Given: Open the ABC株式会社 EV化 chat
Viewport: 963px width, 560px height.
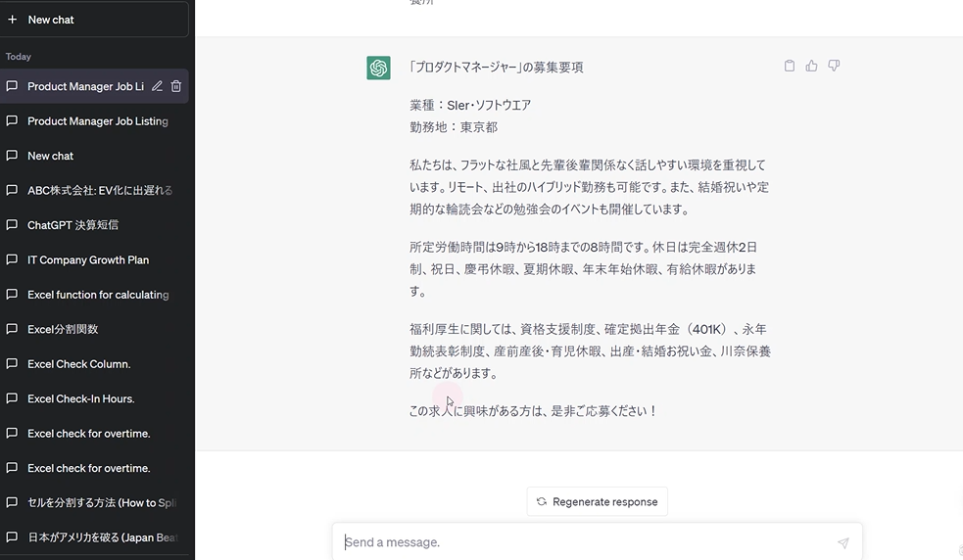Looking at the screenshot, I should [x=99, y=191].
